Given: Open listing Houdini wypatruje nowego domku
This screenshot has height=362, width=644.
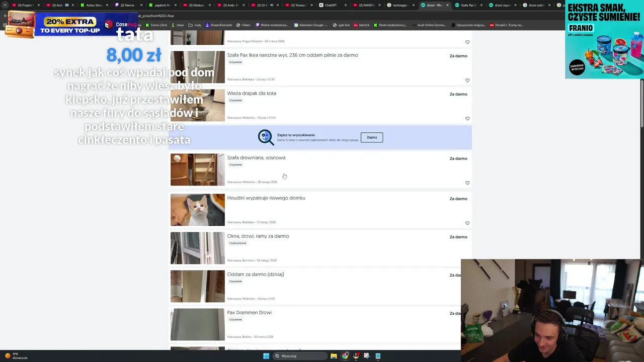Looking at the screenshot, I should [x=266, y=198].
